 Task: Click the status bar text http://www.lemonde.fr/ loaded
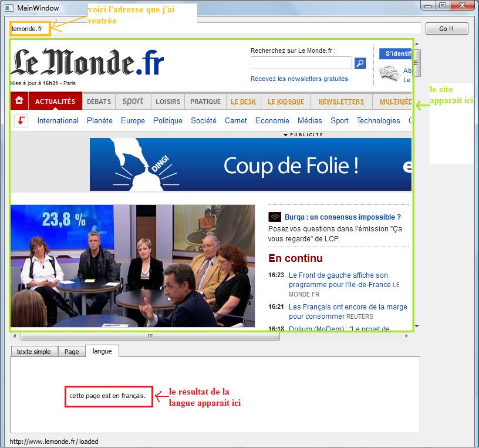54,442
